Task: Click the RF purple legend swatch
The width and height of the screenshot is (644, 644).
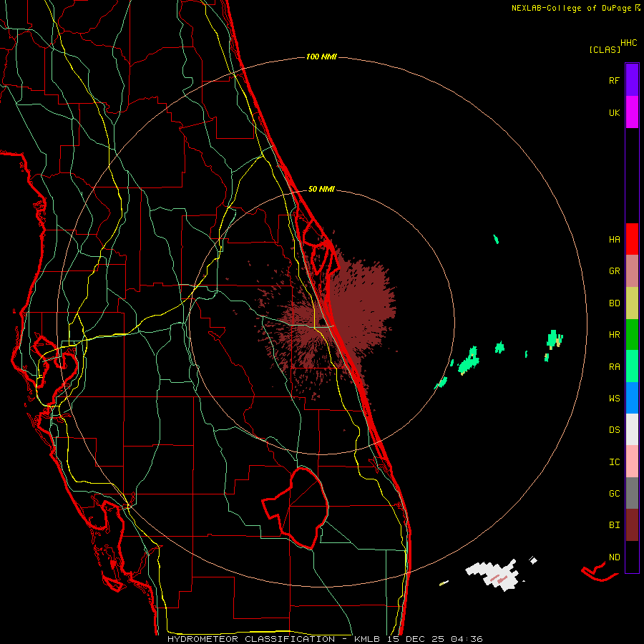Action: click(632, 80)
